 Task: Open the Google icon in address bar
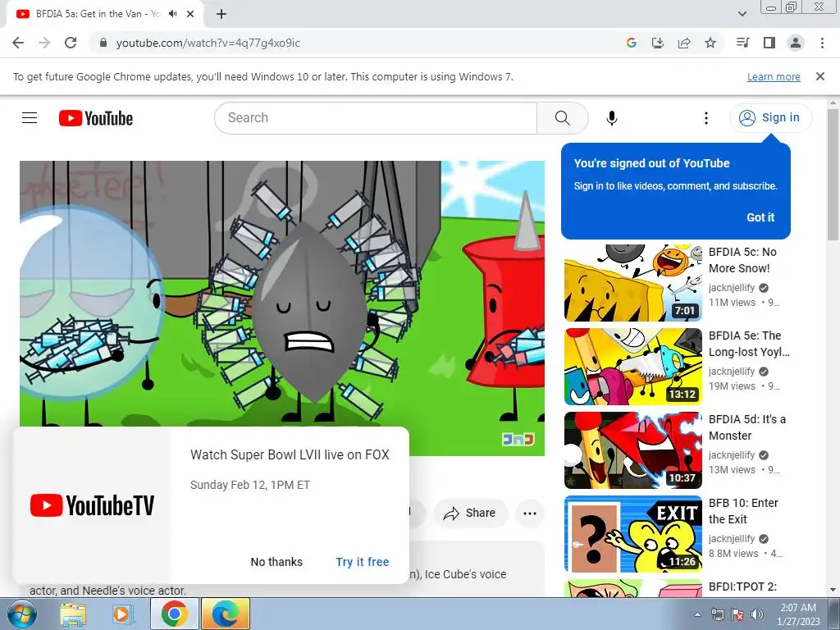(632, 43)
